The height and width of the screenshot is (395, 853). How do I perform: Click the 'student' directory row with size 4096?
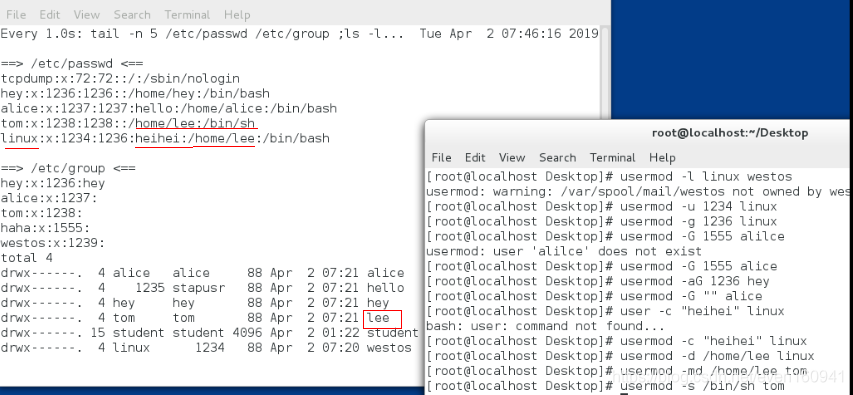point(209,332)
